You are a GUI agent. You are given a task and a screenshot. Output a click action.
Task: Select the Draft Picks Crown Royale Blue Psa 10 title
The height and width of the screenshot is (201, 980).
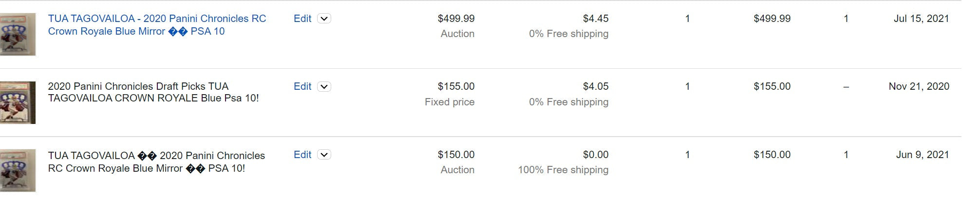[x=153, y=92]
